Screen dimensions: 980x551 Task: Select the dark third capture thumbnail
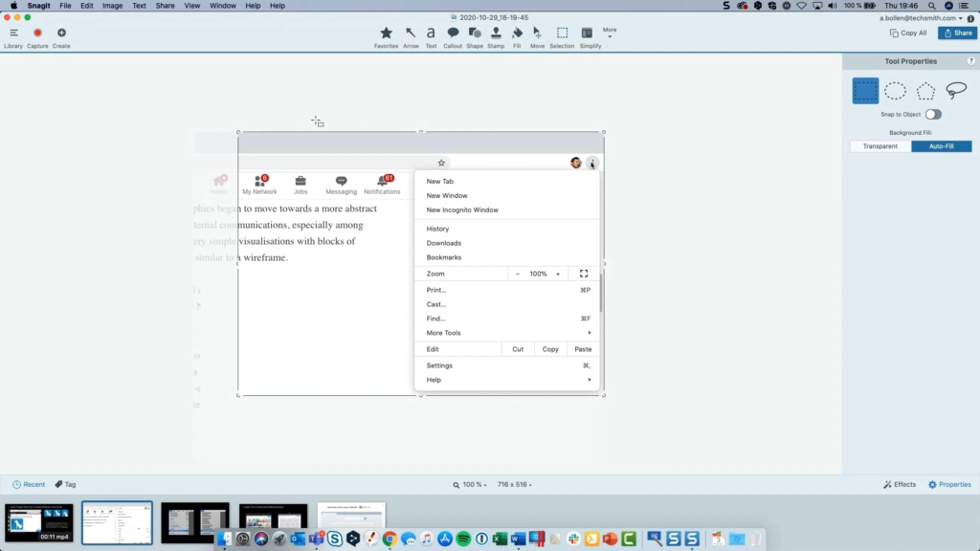click(x=195, y=522)
